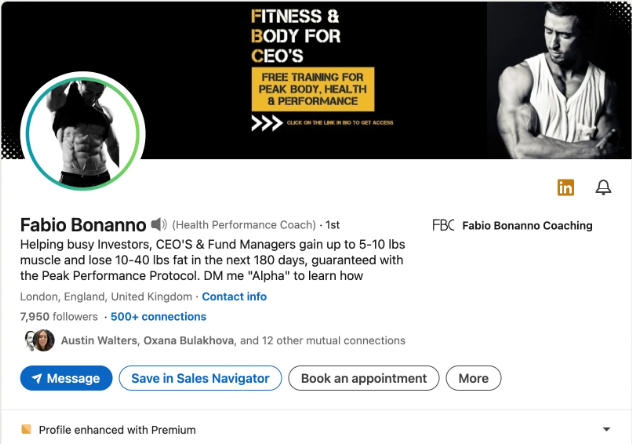Click the Fabio Bonanno profile name
Image resolution: width=632 pixels, height=444 pixels.
coord(83,225)
